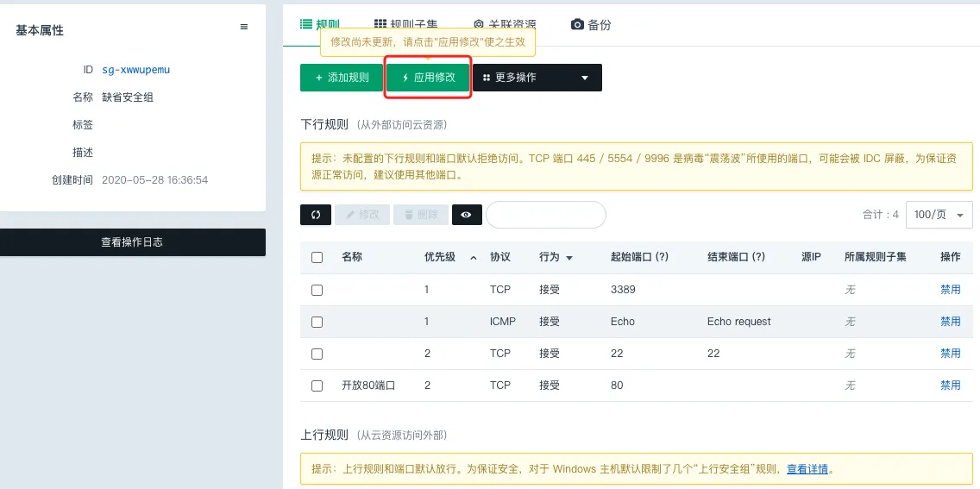This screenshot has width=980, height=489.
Task: Click 应用修改 lightning button
Action: tap(428, 78)
